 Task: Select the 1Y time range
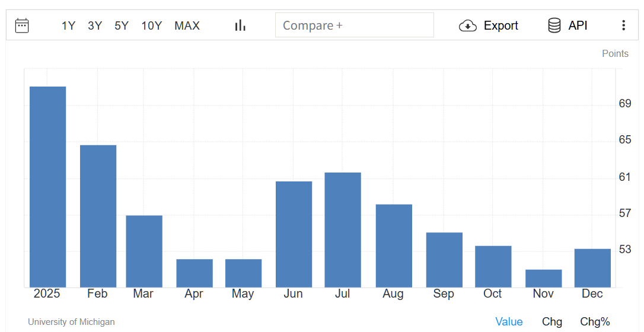point(68,25)
